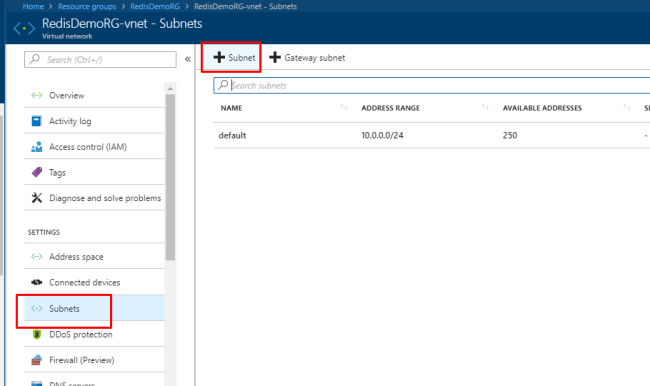Click the magnifier icon in Search subnets

223,85
